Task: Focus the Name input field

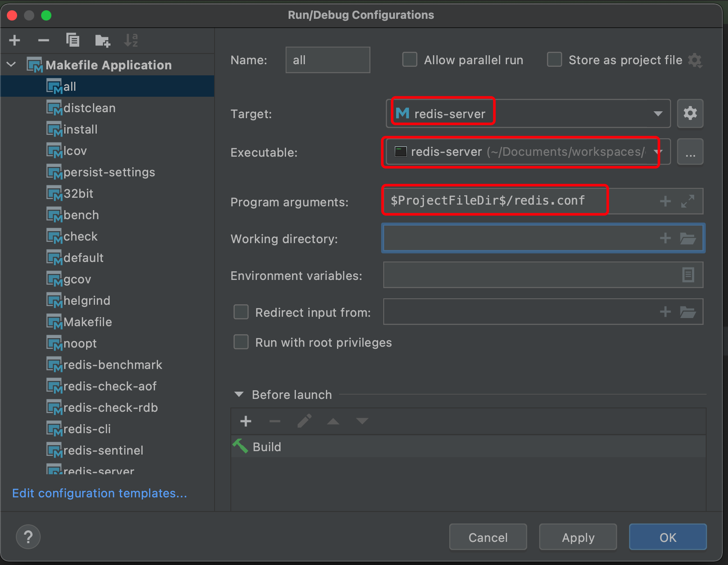Action: (x=328, y=60)
